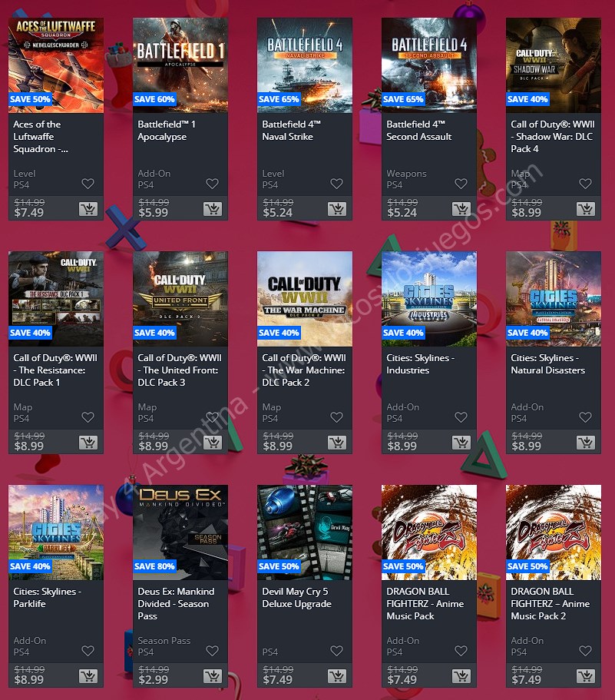Screen dimensions: 615x700
Task: Add Battlefield 1 Apocalypse to cart
Action: click(x=212, y=208)
